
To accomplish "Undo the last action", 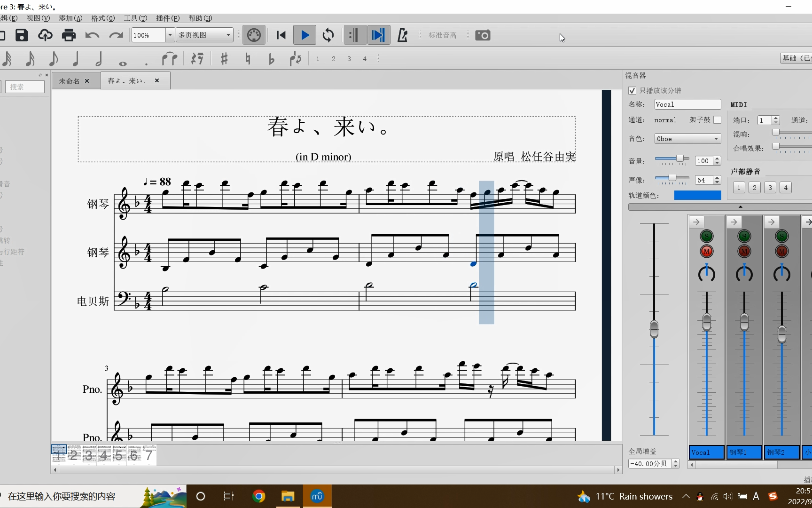I will [92, 35].
